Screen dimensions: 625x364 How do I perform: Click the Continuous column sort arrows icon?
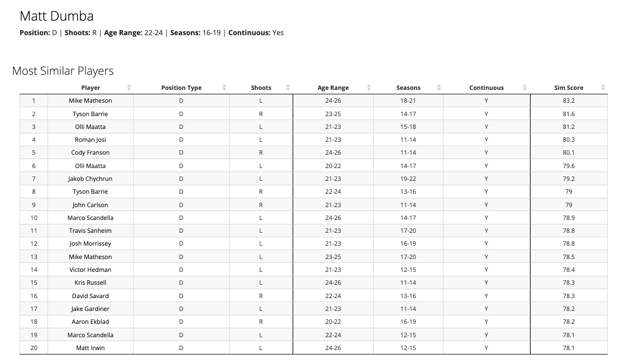pyautogui.click(x=524, y=88)
